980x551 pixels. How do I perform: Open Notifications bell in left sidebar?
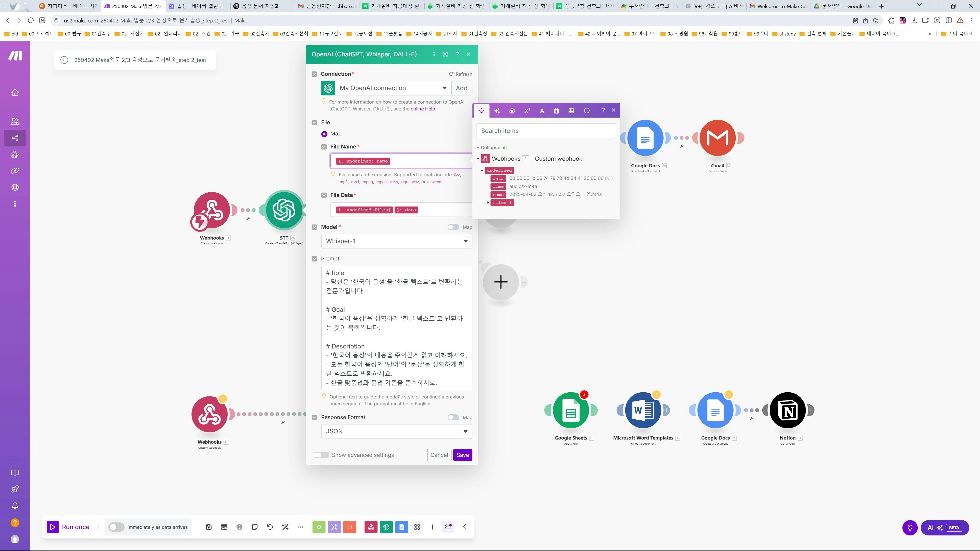(x=15, y=506)
